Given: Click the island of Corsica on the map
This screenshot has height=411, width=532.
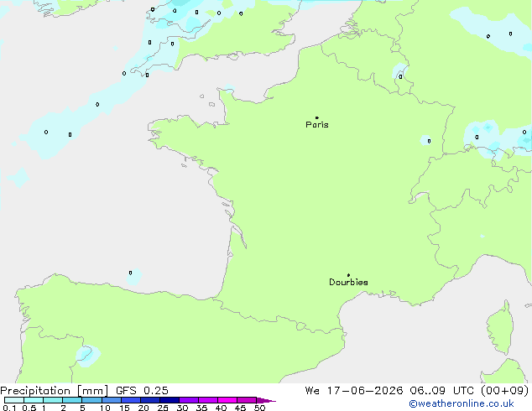Looking at the screenshot, I should [500, 327].
